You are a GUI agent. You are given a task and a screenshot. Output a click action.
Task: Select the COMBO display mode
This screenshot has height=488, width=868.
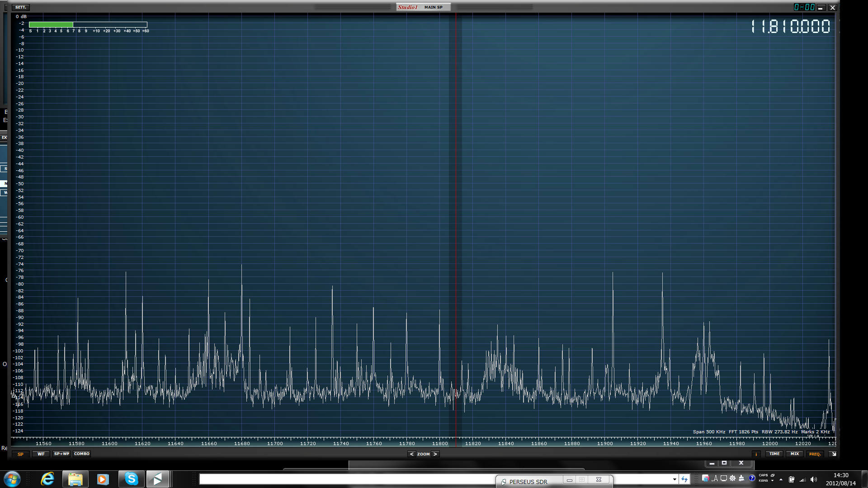82,454
